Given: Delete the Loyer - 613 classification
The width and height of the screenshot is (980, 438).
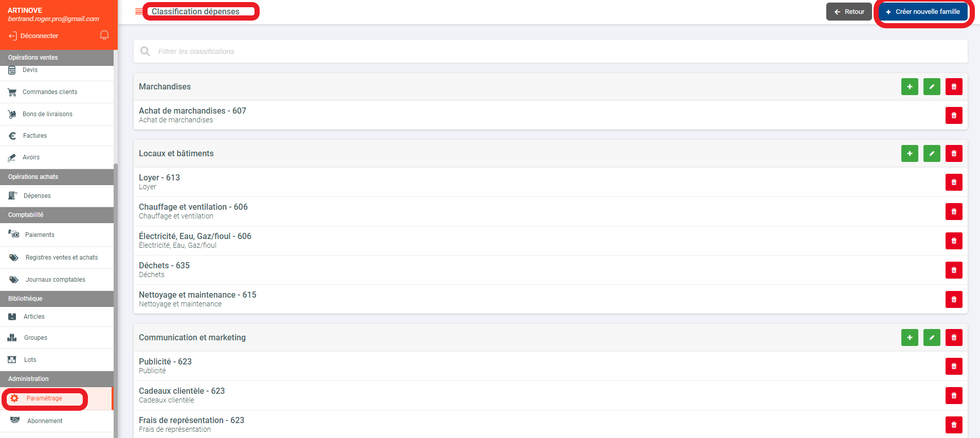Looking at the screenshot, I should pos(954,182).
